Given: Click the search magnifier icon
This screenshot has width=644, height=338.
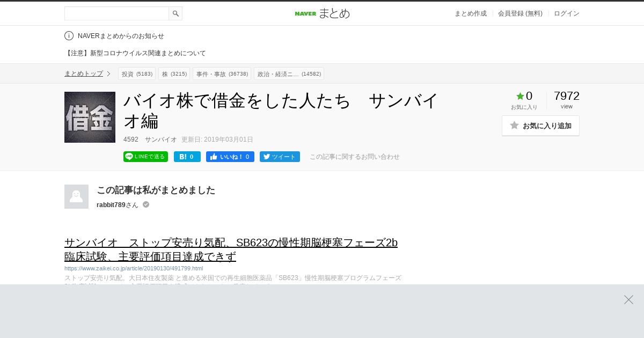Looking at the screenshot, I should [x=175, y=13].
